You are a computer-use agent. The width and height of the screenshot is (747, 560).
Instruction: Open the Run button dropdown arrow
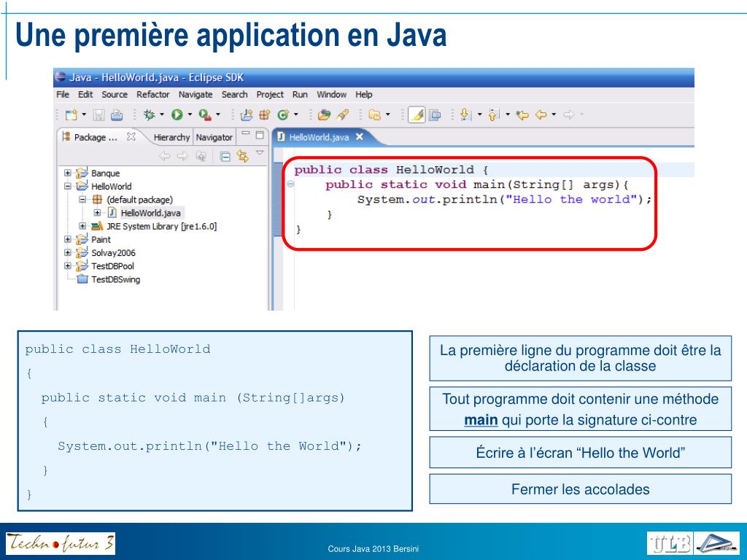click(190, 114)
